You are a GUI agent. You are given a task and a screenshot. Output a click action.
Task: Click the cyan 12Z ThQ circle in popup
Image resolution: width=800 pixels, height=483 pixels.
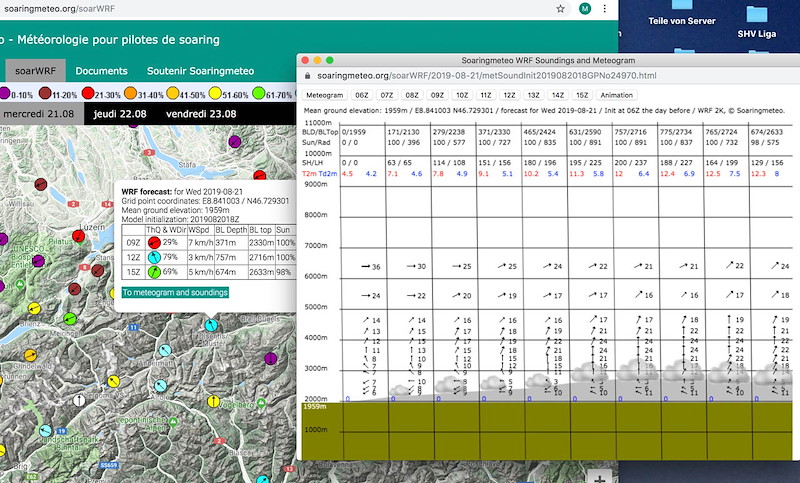pyautogui.click(x=154, y=258)
